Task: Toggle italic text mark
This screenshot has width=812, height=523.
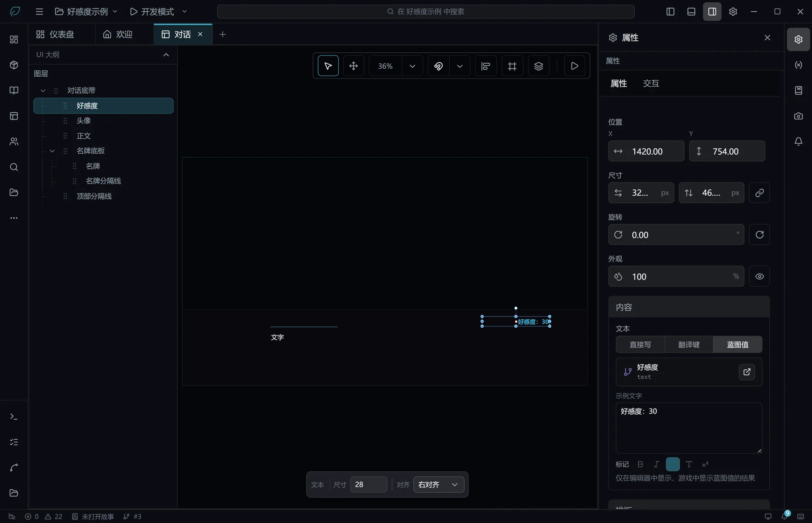Action: (x=656, y=464)
